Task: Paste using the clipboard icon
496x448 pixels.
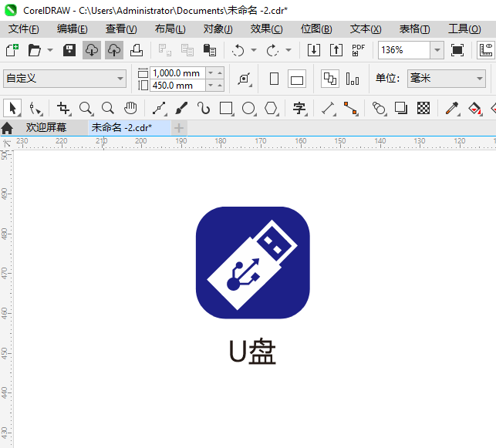Action: 209,50
